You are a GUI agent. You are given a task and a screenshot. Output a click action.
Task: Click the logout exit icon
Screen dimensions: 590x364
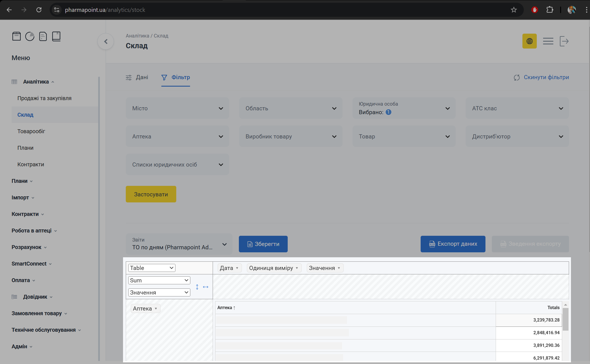pos(564,41)
